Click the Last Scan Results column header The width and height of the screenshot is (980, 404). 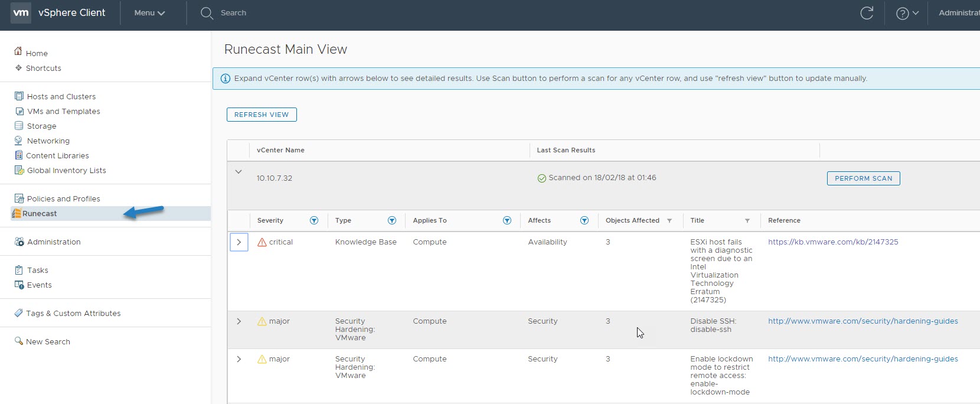566,150
